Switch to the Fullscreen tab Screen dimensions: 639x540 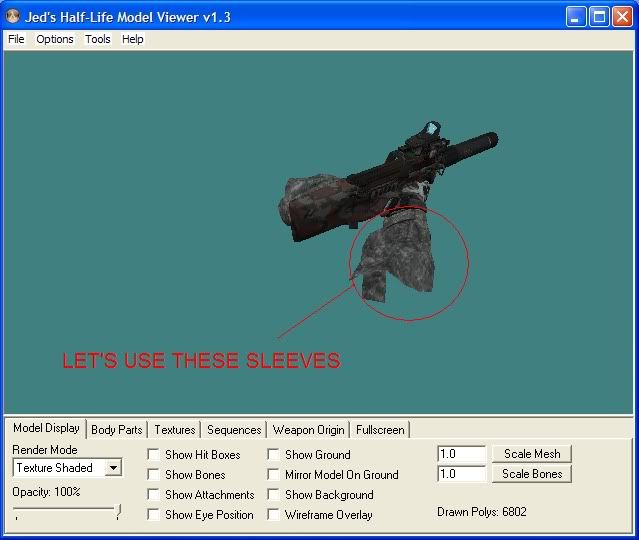click(x=380, y=430)
